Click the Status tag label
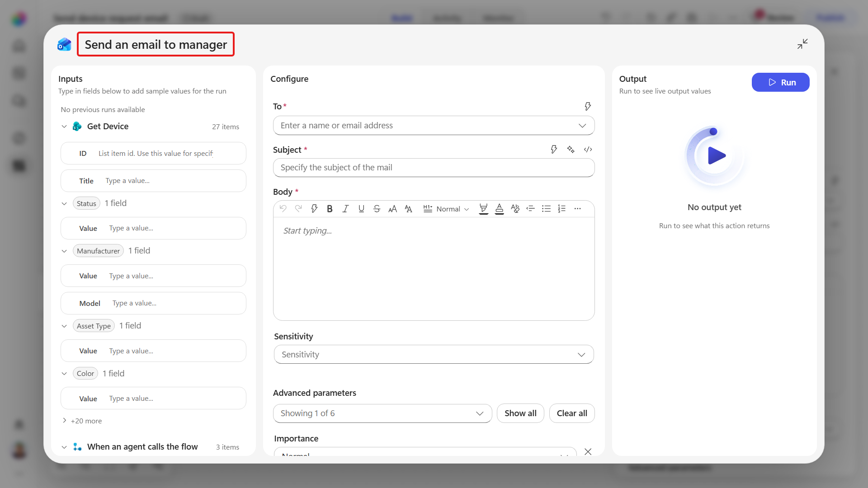 [x=86, y=203]
